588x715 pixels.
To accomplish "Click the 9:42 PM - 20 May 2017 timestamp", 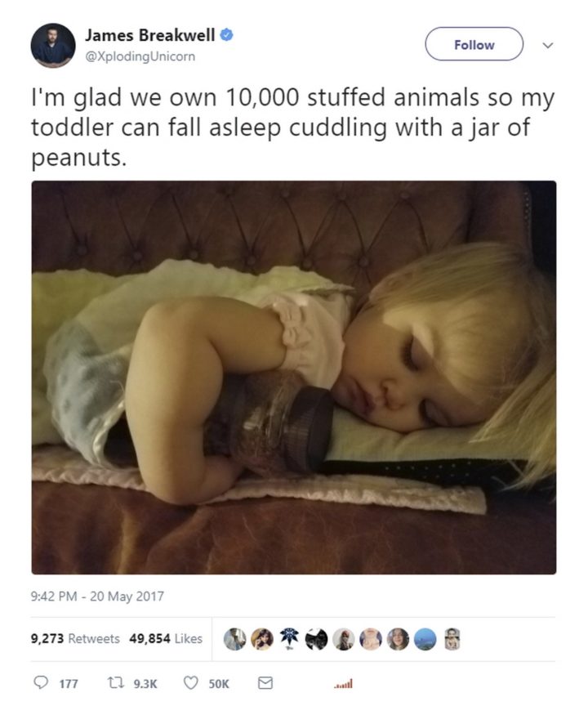I will (x=97, y=597).
